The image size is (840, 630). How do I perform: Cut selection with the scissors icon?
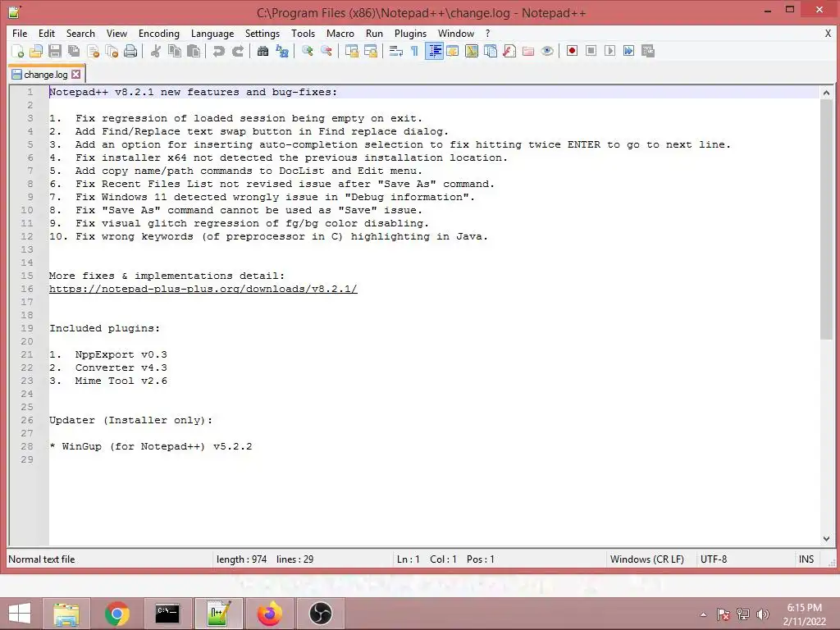coord(155,52)
